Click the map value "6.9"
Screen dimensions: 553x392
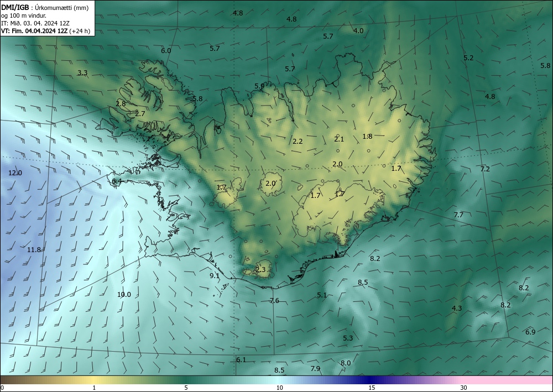click(x=530, y=332)
